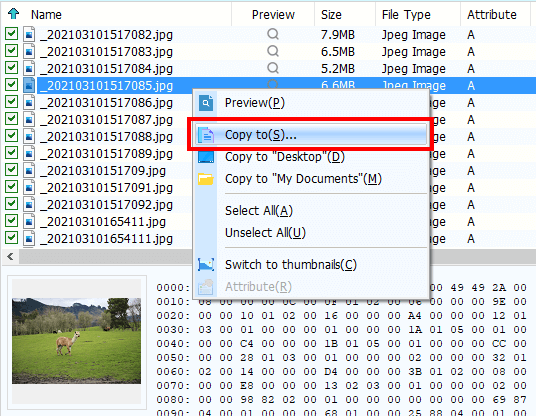
Task: Click the 5.2MB size cell
Action: pos(338,68)
